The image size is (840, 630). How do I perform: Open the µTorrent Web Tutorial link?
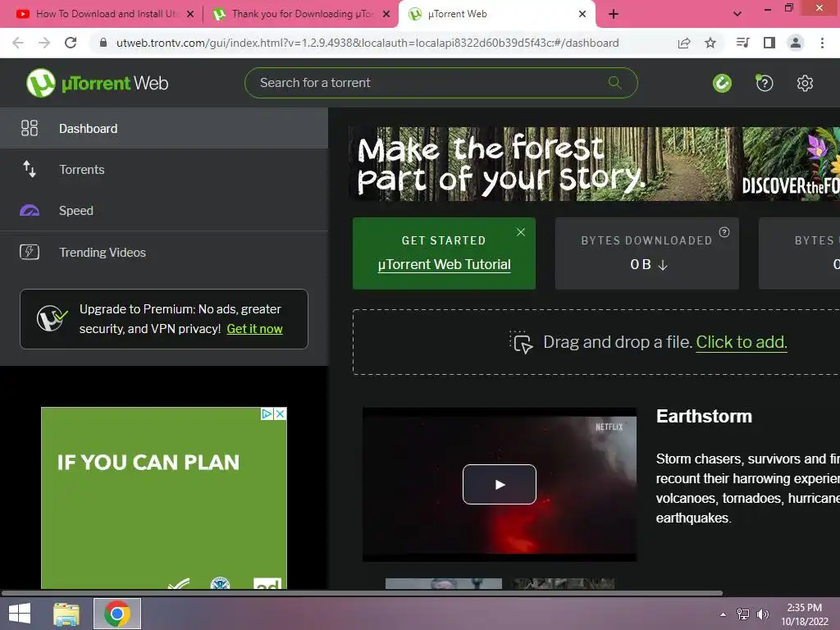click(444, 265)
